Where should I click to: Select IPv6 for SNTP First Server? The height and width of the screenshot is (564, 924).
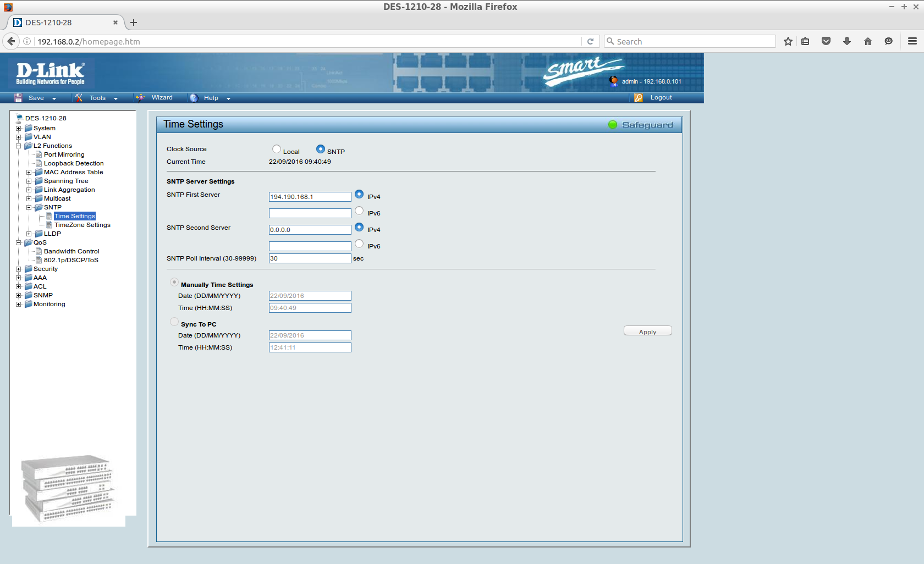point(359,211)
